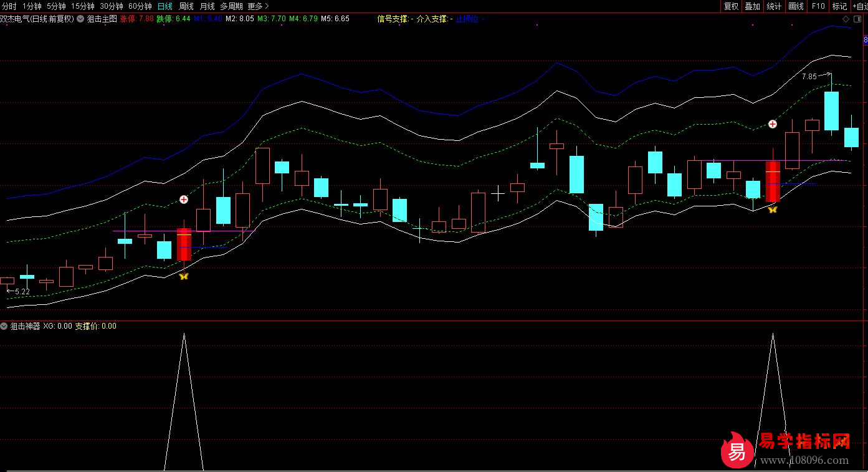Click the first spike peak in 狙击神器 panel
The image size is (868, 472).
coord(184,335)
